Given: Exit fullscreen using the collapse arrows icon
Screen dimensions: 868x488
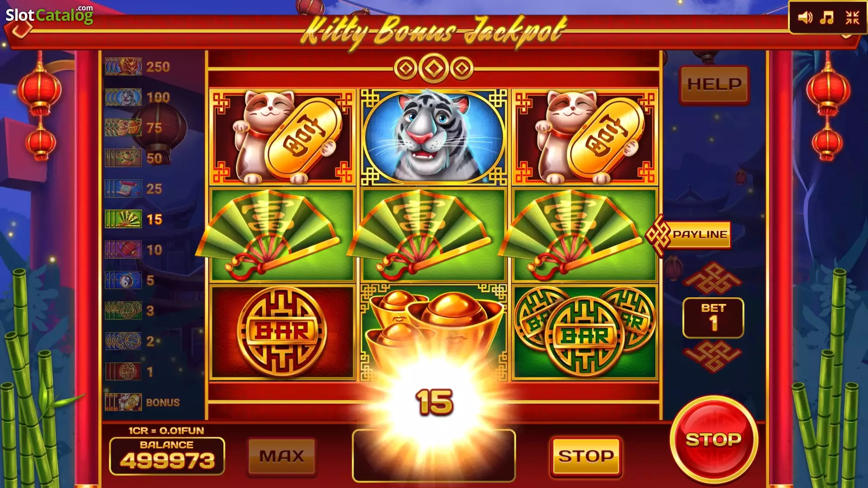Looking at the screenshot, I should (852, 18).
